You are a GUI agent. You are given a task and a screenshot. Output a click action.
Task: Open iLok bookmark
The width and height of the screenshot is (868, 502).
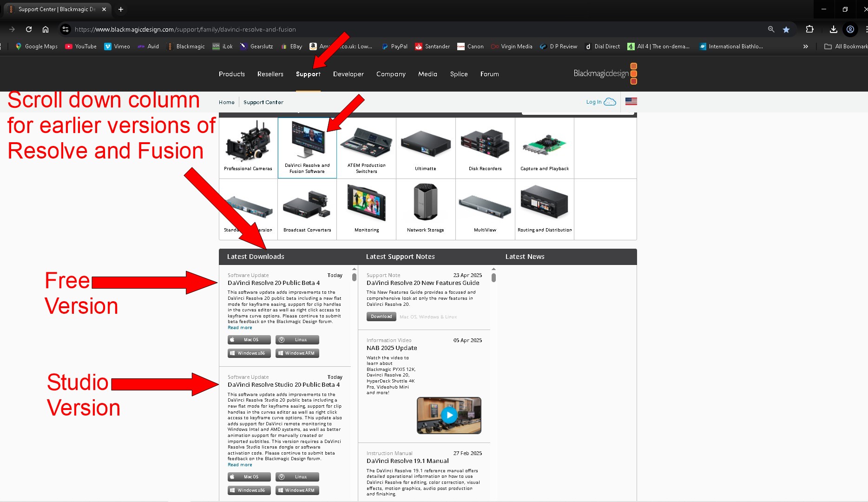click(x=223, y=46)
